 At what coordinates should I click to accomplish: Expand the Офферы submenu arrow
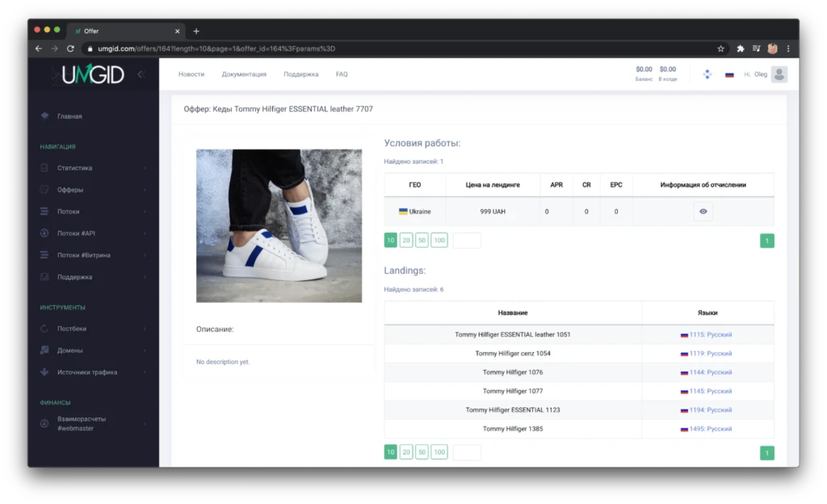tap(145, 189)
